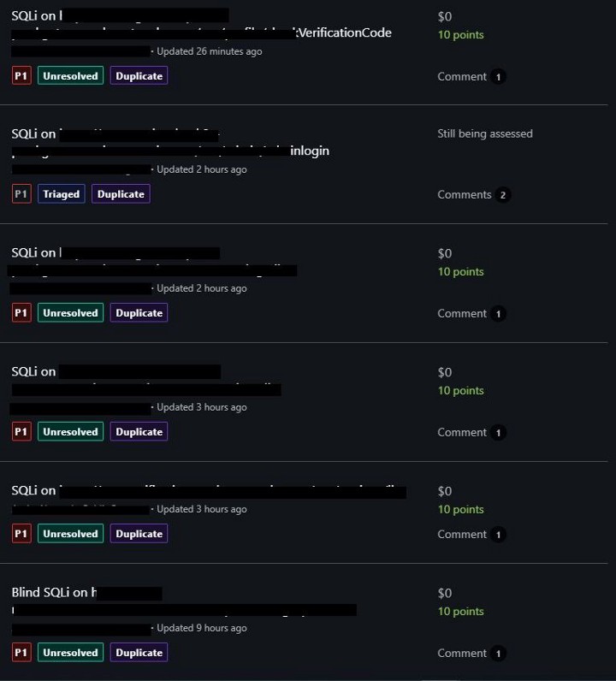This screenshot has width=616, height=681.
Task: Click 10 points on VerificationCode submission
Action: [x=460, y=35]
